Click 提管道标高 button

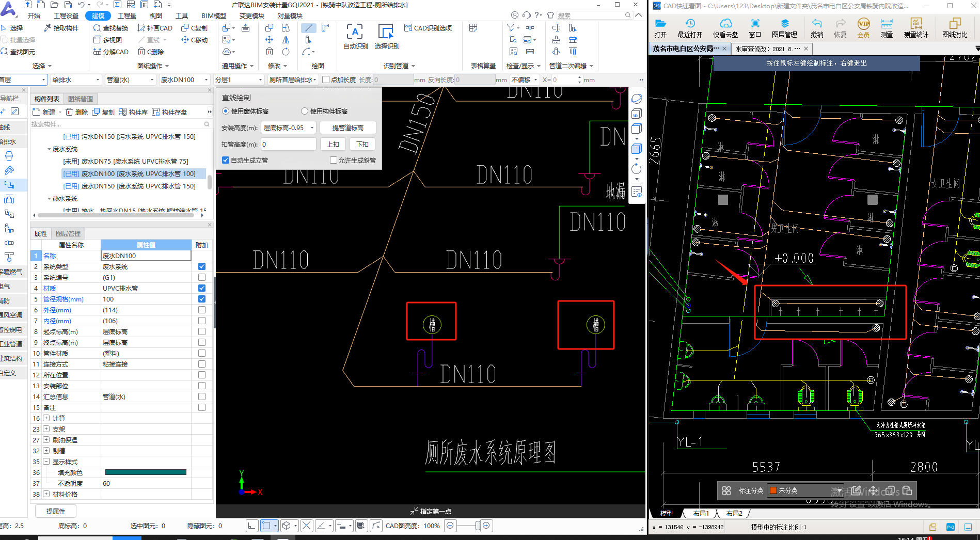tap(347, 128)
